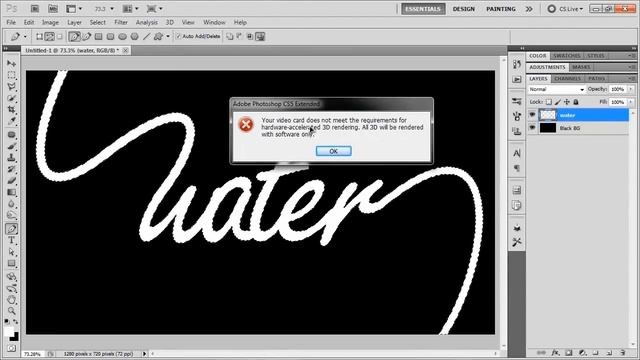This screenshot has height=360, width=640.
Task: Select the Move tool
Action: tap(11, 63)
